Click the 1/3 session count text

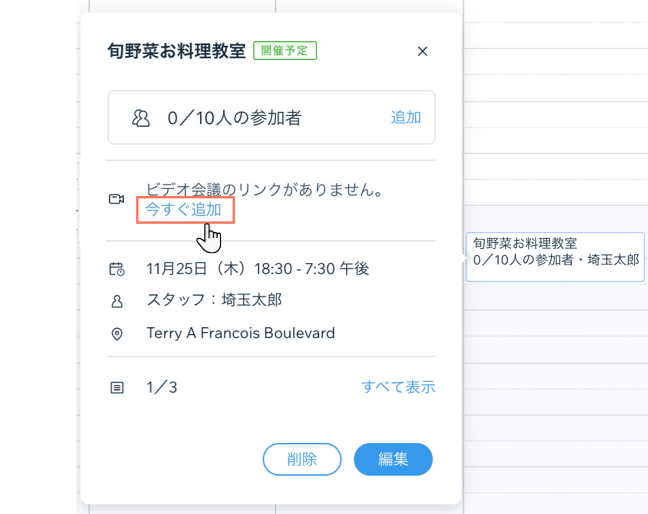coord(162,387)
